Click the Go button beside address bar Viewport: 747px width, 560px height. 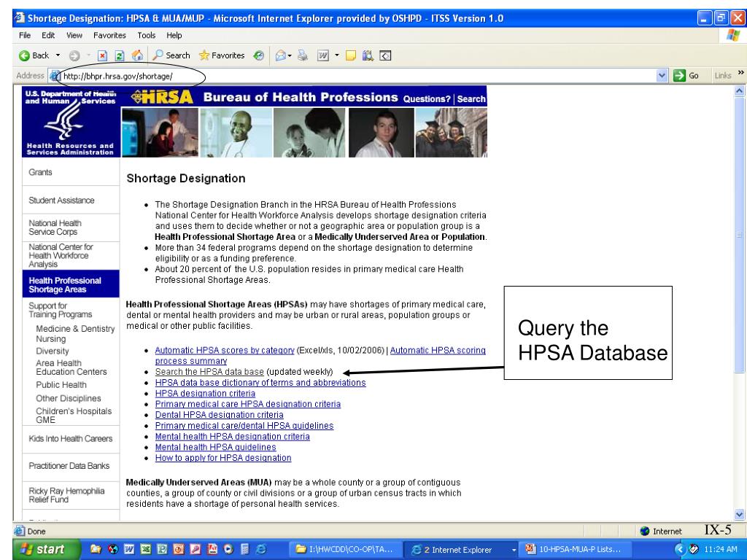coord(685,75)
